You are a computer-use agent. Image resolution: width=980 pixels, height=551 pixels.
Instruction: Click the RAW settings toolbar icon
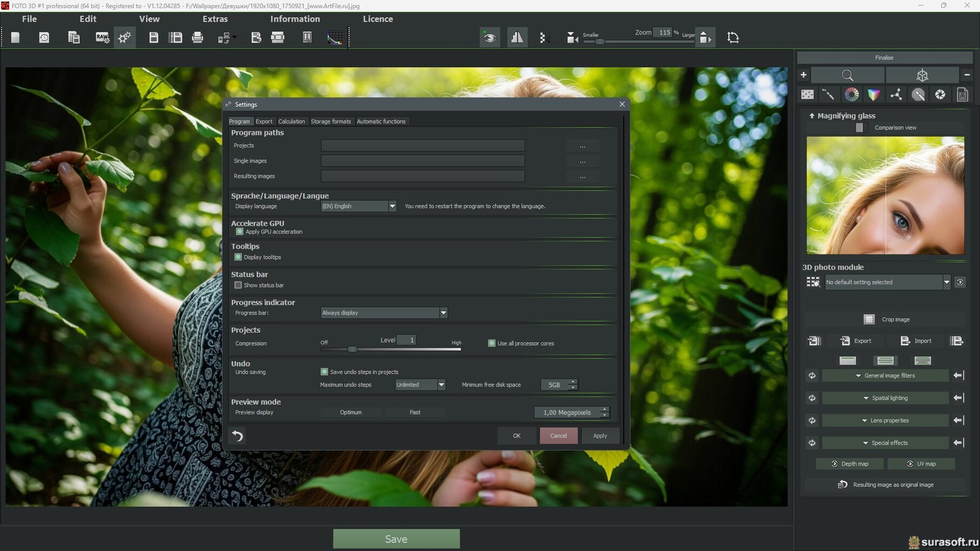click(102, 37)
